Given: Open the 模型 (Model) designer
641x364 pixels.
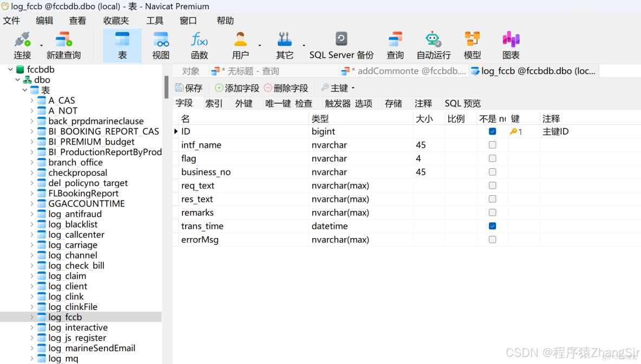Looking at the screenshot, I should tap(472, 44).
